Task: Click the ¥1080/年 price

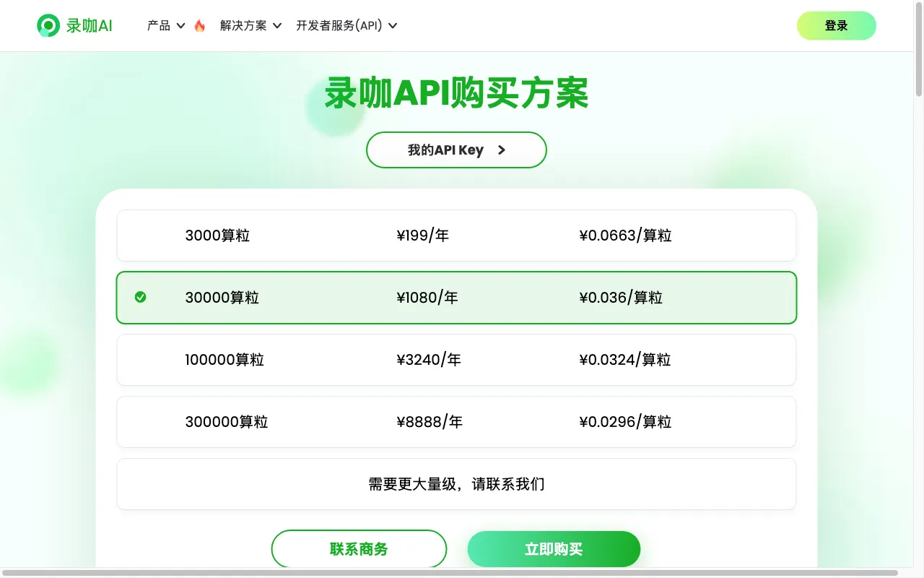Action: [427, 298]
